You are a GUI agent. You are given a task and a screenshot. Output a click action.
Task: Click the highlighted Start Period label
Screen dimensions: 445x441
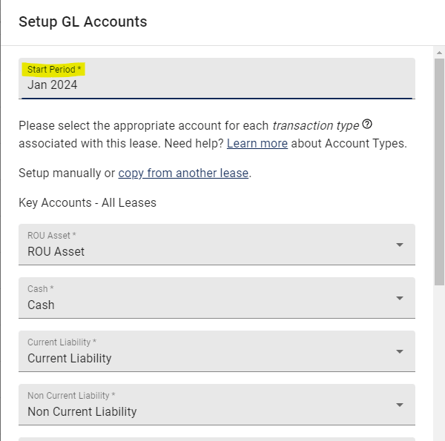[54, 70]
